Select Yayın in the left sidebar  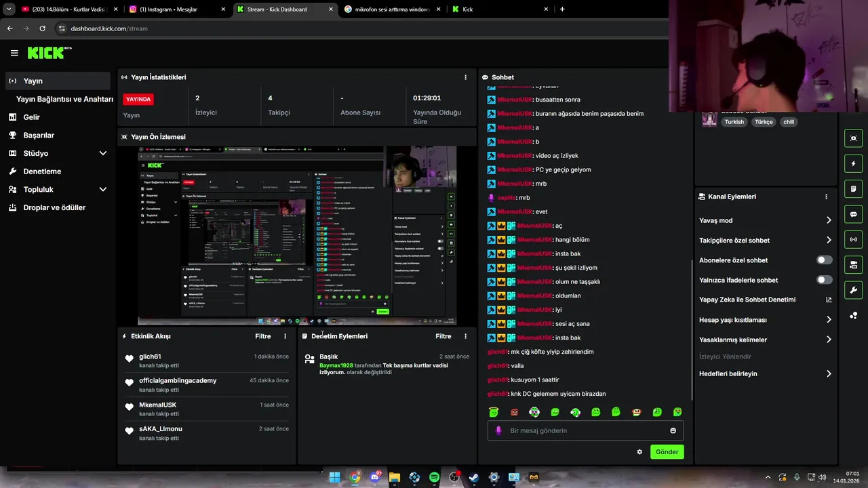pos(58,81)
